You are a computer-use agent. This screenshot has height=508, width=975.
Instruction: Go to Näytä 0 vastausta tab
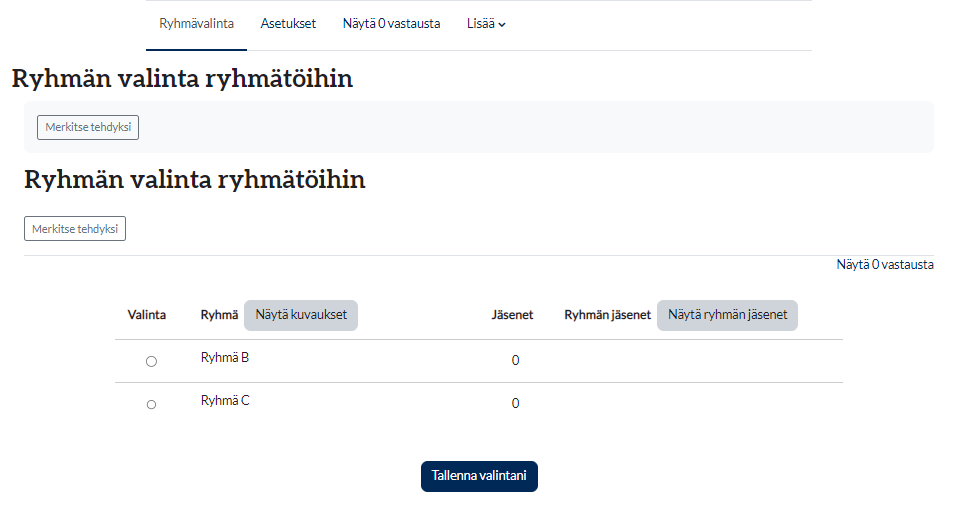click(x=391, y=24)
